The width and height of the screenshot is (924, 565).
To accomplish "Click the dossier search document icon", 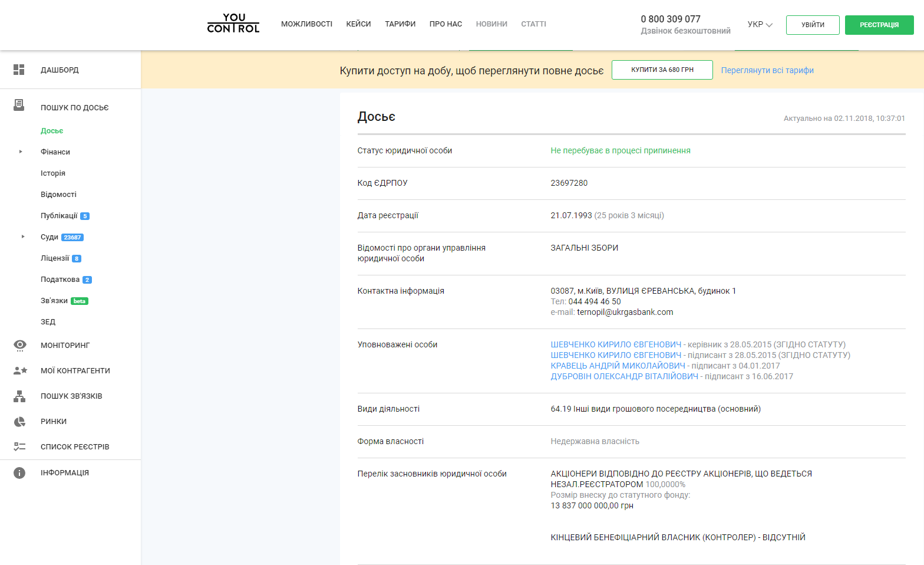I will (19, 106).
